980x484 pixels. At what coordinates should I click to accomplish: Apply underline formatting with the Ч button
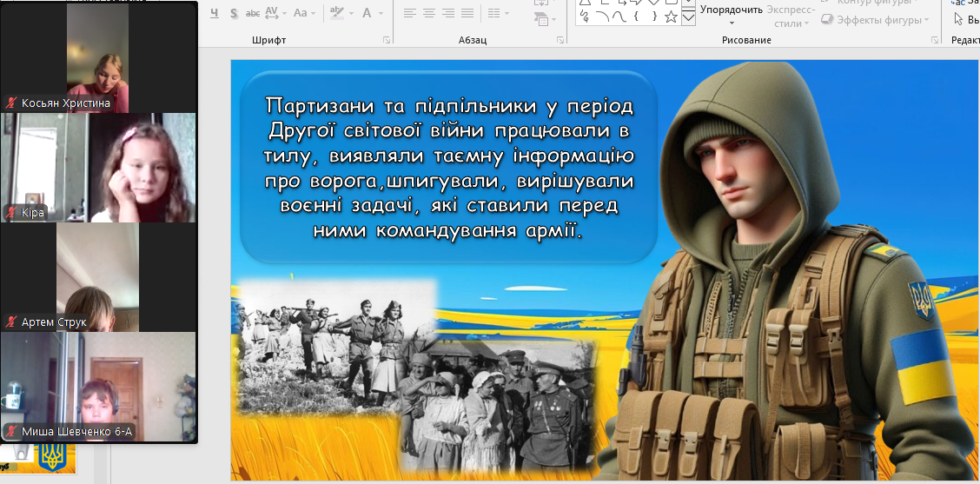coord(214,13)
